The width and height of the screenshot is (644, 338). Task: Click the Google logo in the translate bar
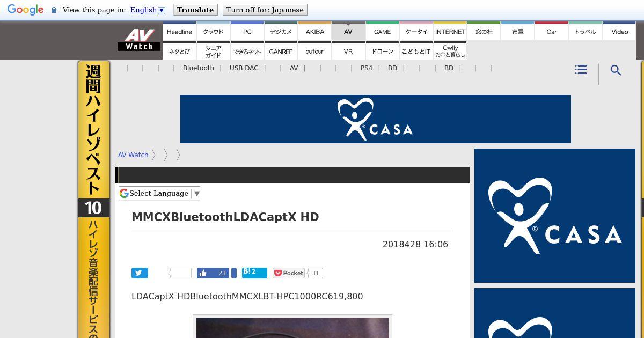tap(25, 10)
